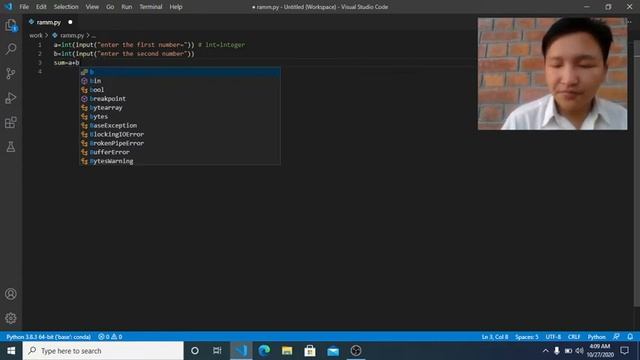
Task: Click the microphone icon in system tray
Action: (x=557, y=351)
